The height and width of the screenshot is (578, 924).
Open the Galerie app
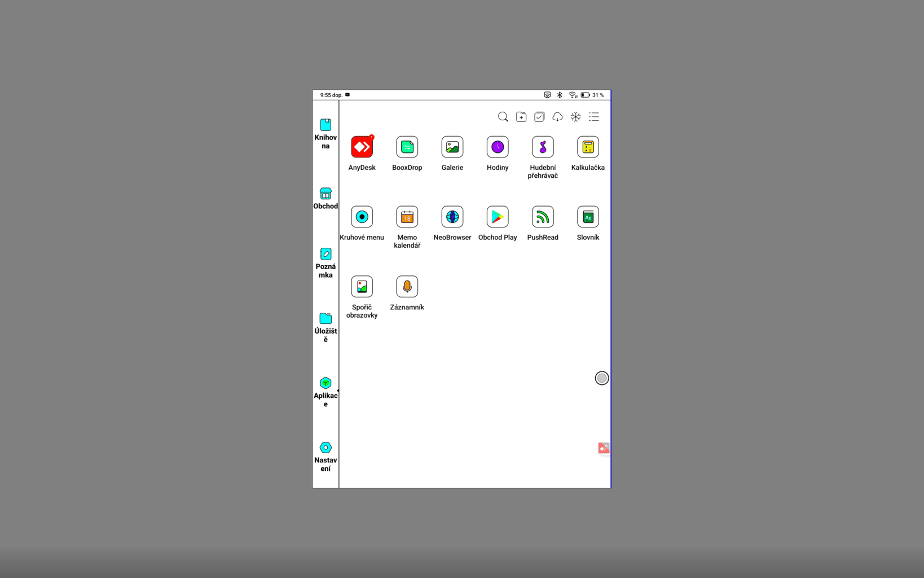(x=452, y=147)
